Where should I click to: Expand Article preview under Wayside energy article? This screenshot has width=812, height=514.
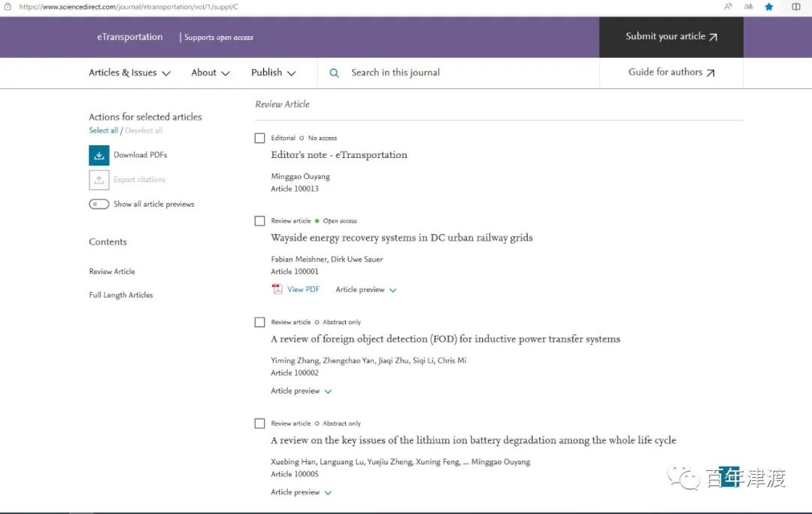pyautogui.click(x=366, y=290)
